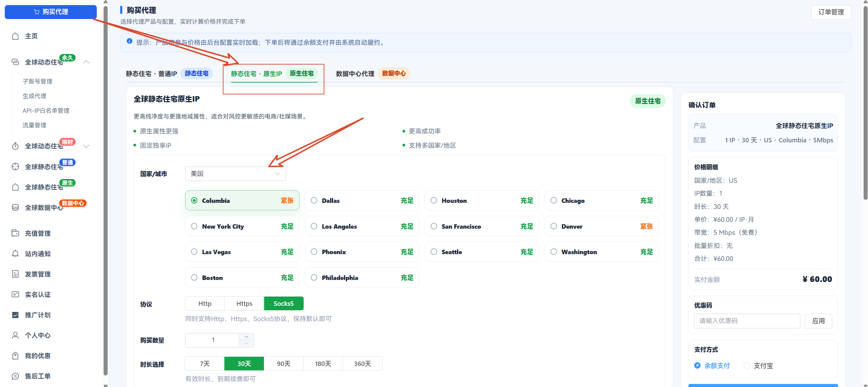The height and width of the screenshot is (387, 868).
Task: Select the Socks5 protocol
Action: click(x=284, y=303)
